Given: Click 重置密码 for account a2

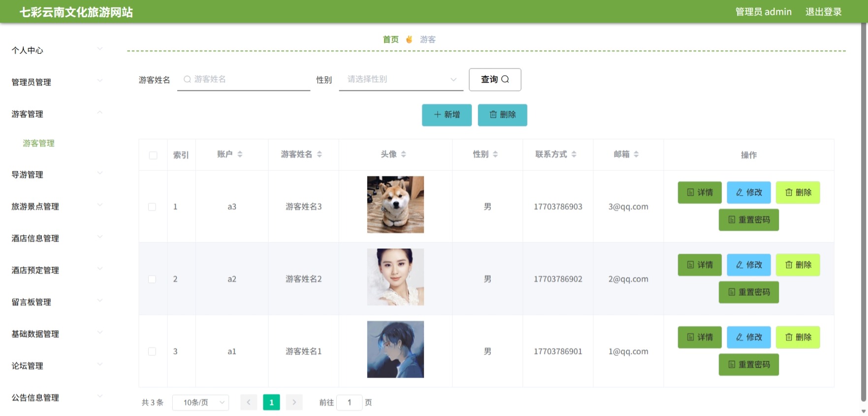Looking at the screenshot, I should (749, 292).
